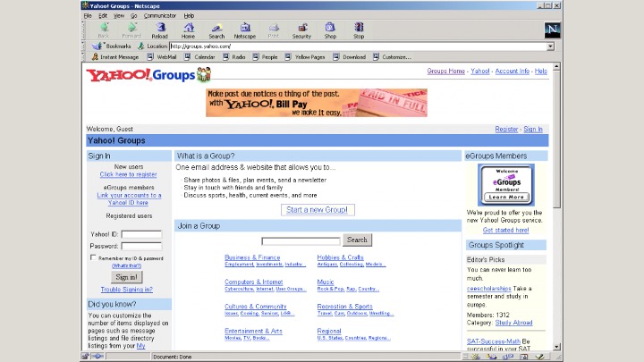
Task: Open Yellow Pages from personal toolbar
Action: point(305,57)
